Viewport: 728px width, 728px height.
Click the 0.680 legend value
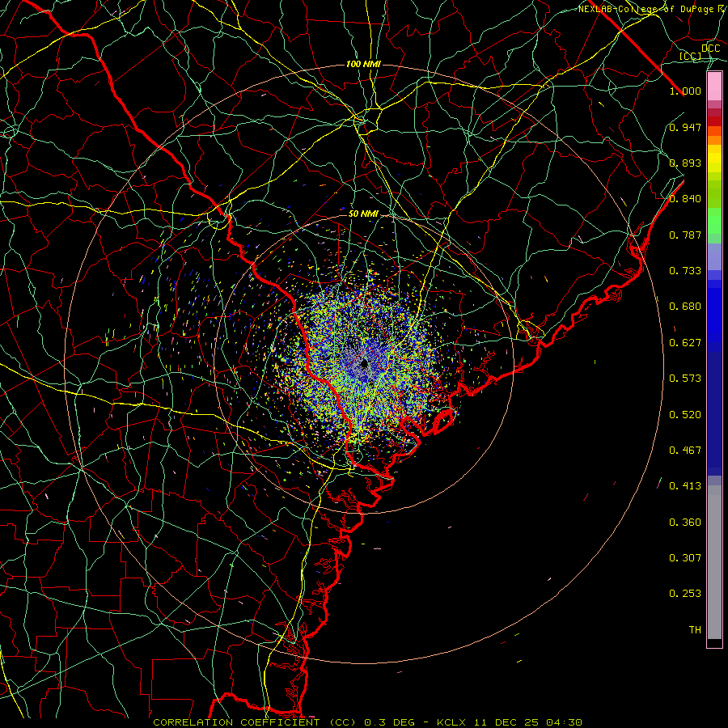tap(685, 307)
